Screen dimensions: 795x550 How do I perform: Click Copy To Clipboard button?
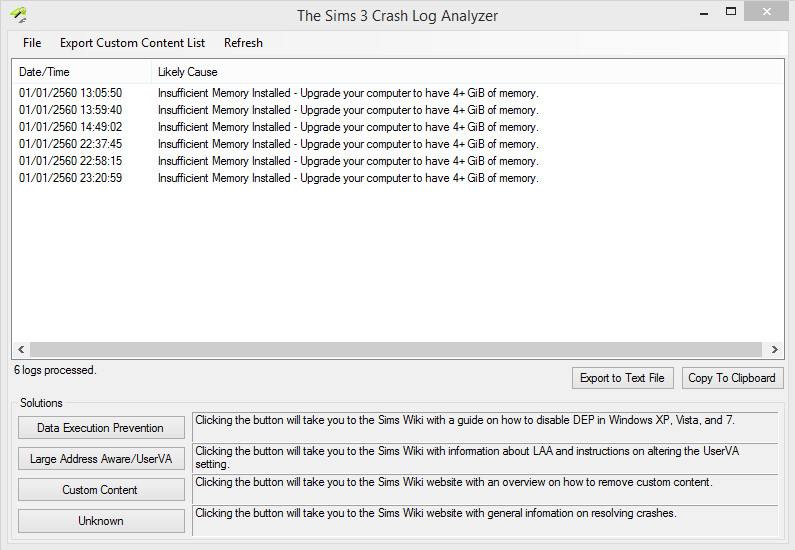click(732, 378)
